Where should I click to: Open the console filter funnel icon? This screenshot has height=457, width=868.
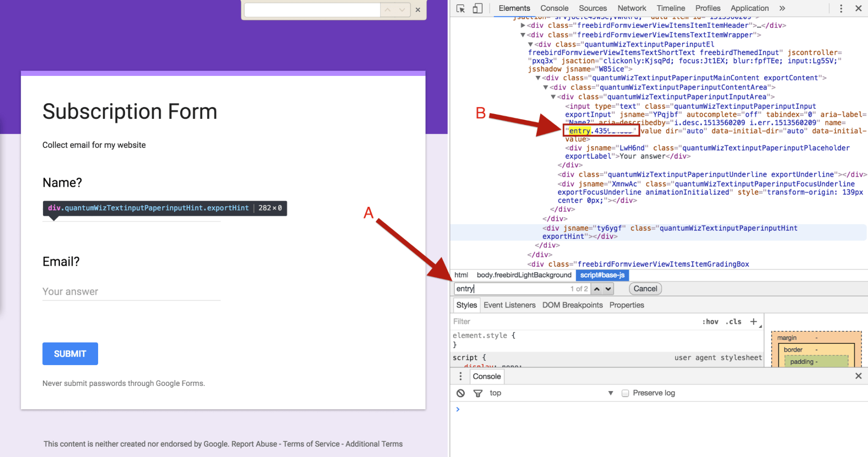click(x=478, y=393)
